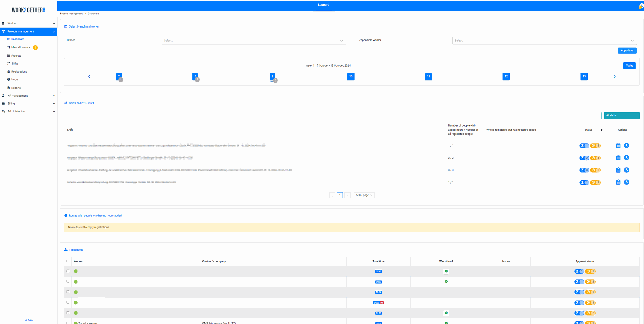Open clipboard icon in second shift row
The width and height of the screenshot is (644, 324).
click(x=618, y=158)
